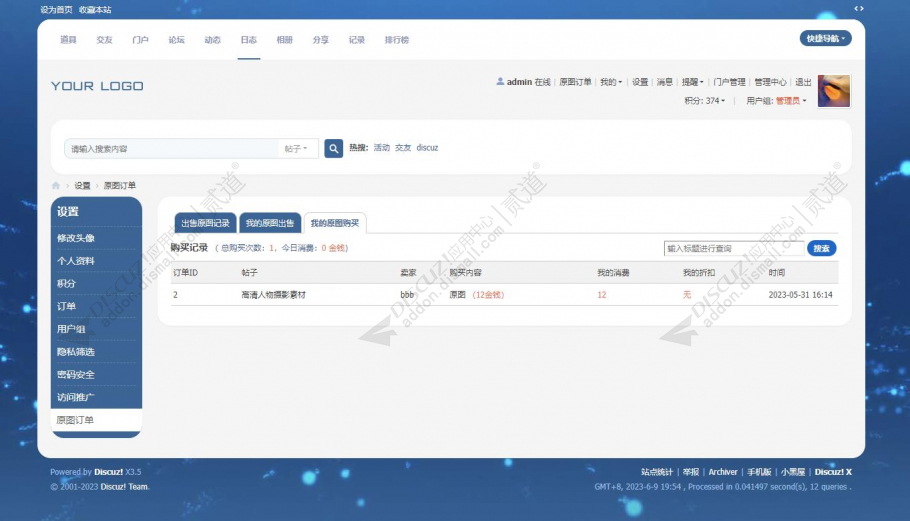Image resolution: width=910 pixels, height=521 pixels.
Task: Click the 退出 logout link
Action: pos(803,82)
